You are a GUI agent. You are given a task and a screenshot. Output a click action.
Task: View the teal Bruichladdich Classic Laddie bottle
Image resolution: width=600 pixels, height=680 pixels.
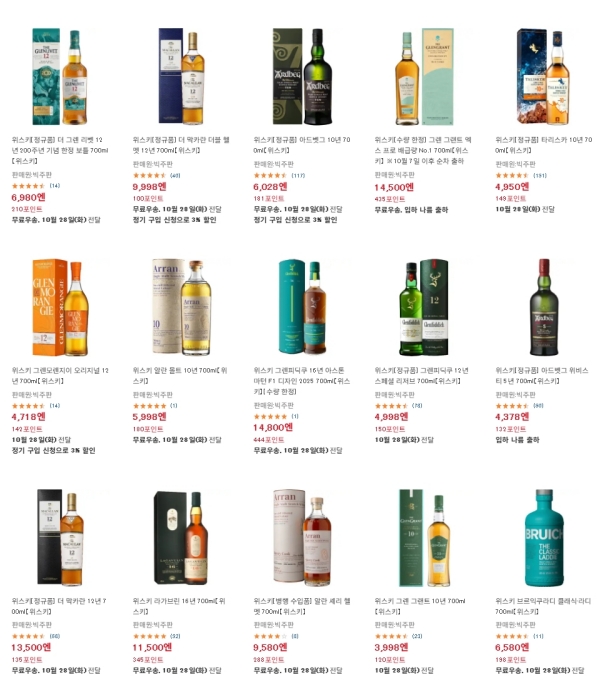tap(544, 538)
